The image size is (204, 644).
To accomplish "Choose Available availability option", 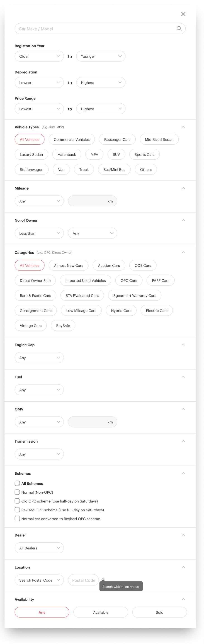I will 101,612.
